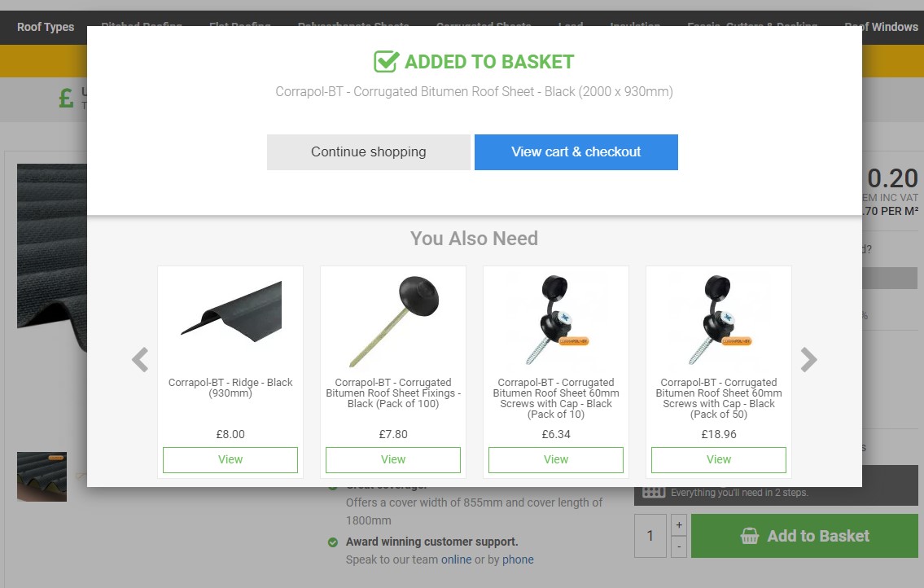Select the roof sheet thumbnail under main image
Screen dimensions: 924x588
[x=42, y=476]
